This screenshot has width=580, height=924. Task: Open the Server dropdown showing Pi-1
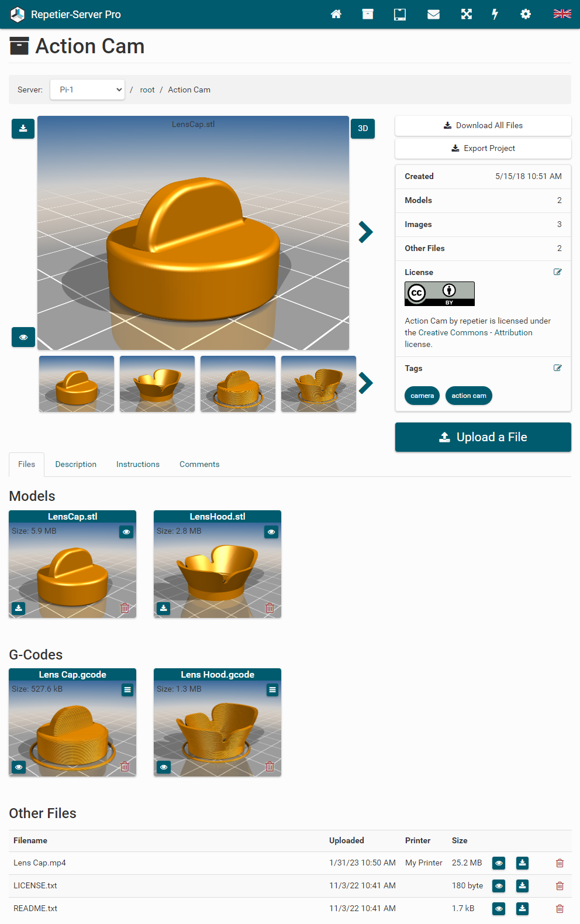click(87, 90)
